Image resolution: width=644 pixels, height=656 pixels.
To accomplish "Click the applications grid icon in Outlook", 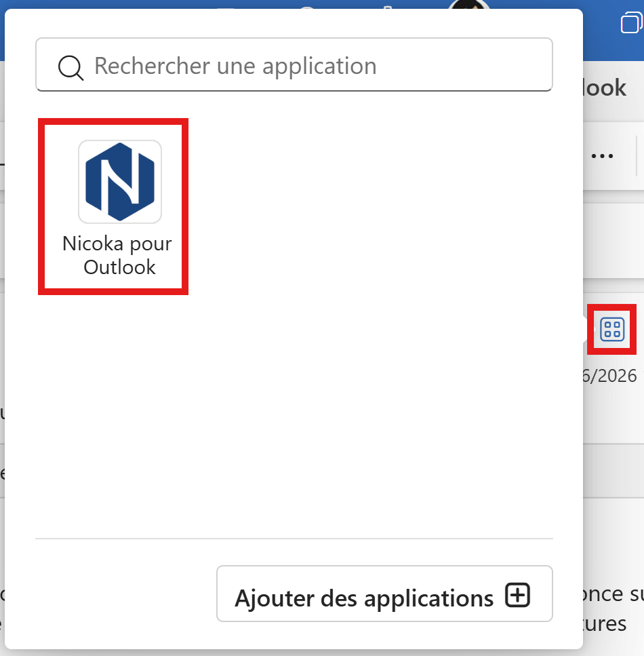I will [612, 329].
